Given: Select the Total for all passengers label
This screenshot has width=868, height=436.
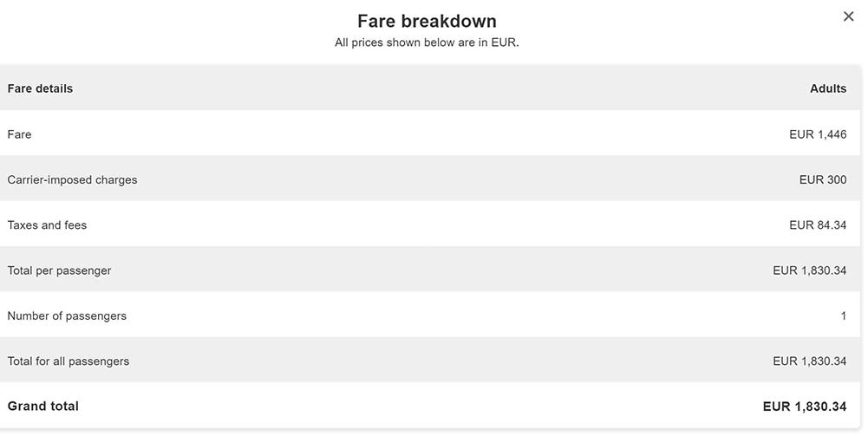Looking at the screenshot, I should (69, 361).
